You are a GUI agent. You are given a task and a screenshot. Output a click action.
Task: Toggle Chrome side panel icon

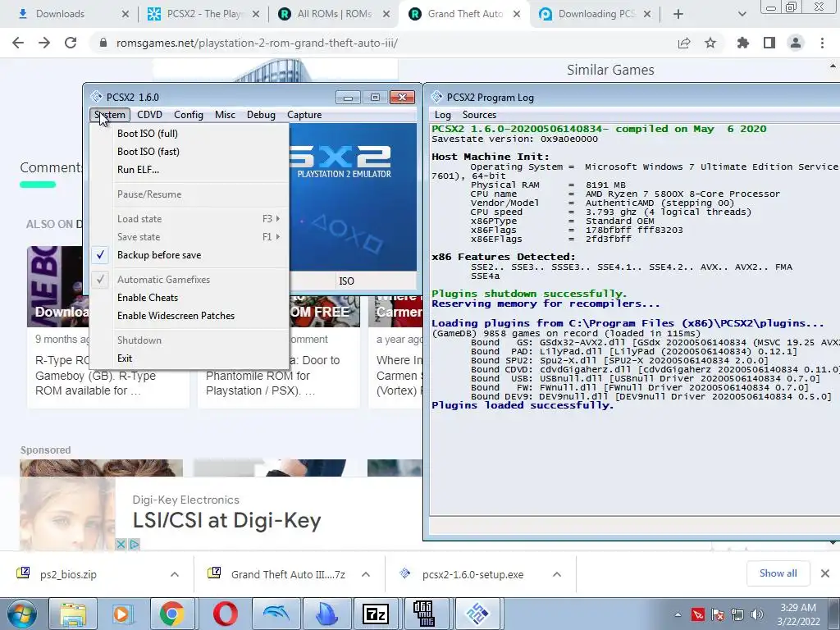[769, 43]
